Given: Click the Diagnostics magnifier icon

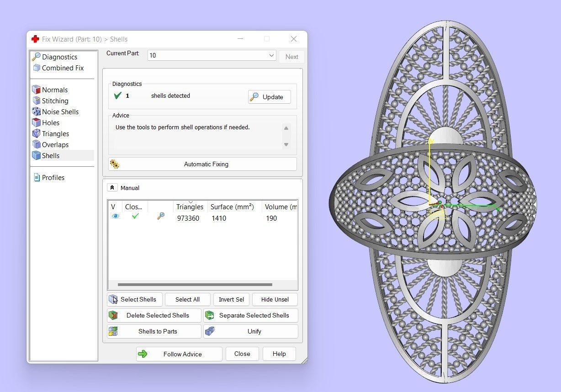Looking at the screenshot, I should [x=36, y=57].
